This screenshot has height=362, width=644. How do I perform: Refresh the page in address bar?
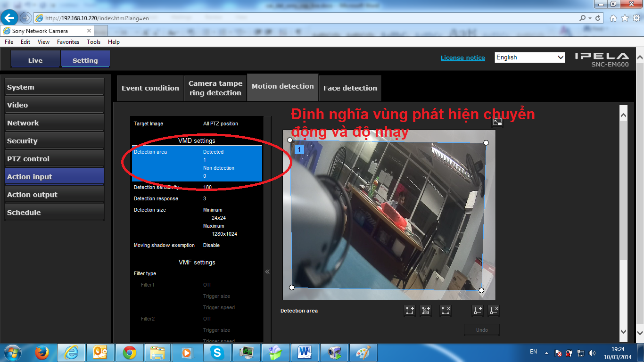[598, 18]
